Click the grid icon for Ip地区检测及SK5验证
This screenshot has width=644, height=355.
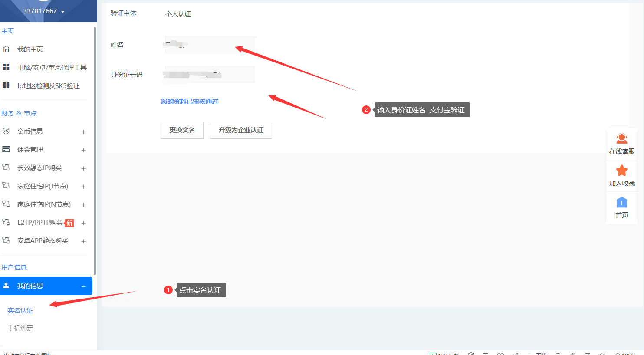point(6,85)
